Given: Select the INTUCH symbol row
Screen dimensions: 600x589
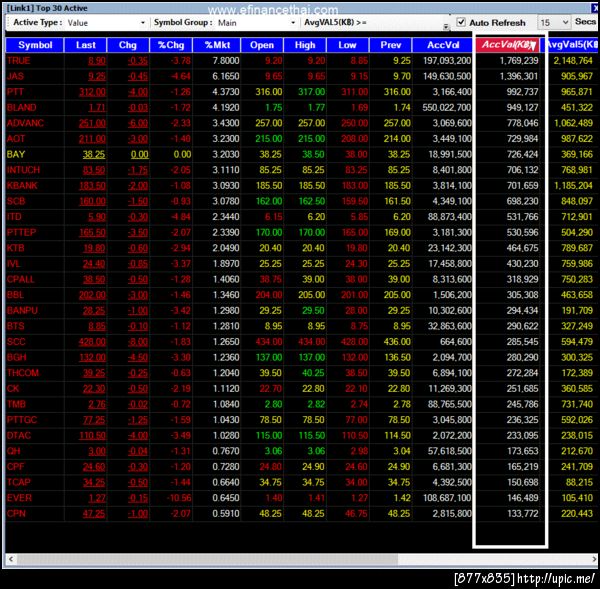Looking at the screenshot, I should coord(302,170).
